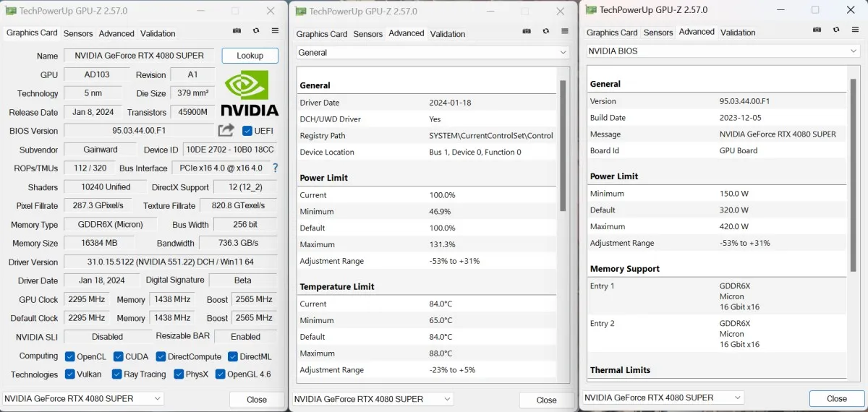
Task: Toggle the OpenCL checkbox
Action: [70, 356]
